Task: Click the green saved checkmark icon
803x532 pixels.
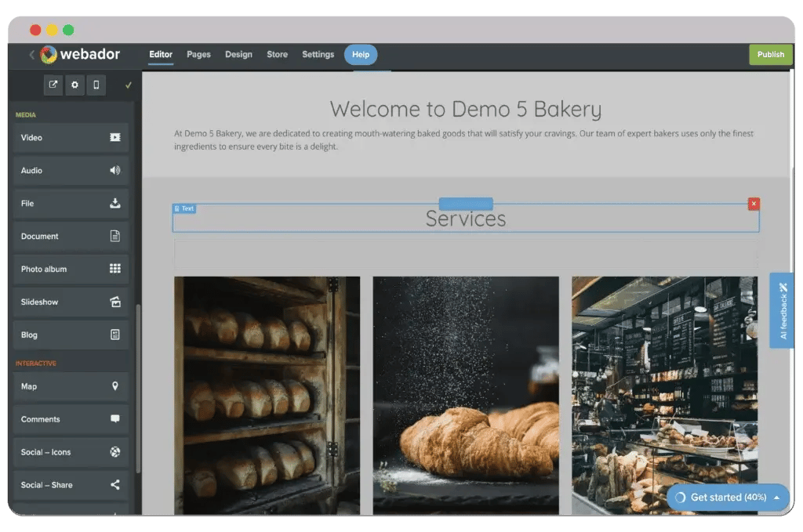Action: [x=129, y=85]
